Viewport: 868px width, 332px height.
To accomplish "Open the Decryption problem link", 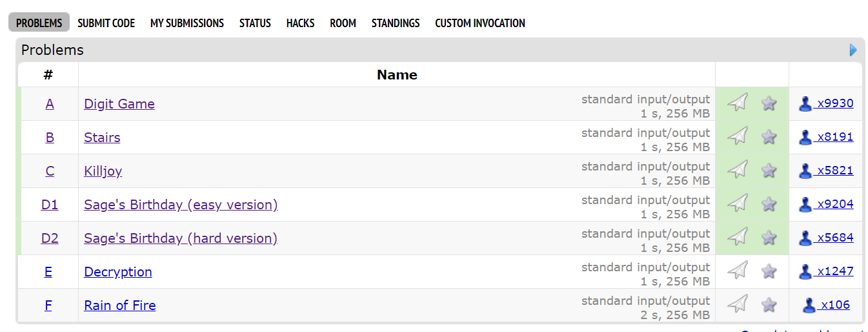I will click(x=118, y=272).
